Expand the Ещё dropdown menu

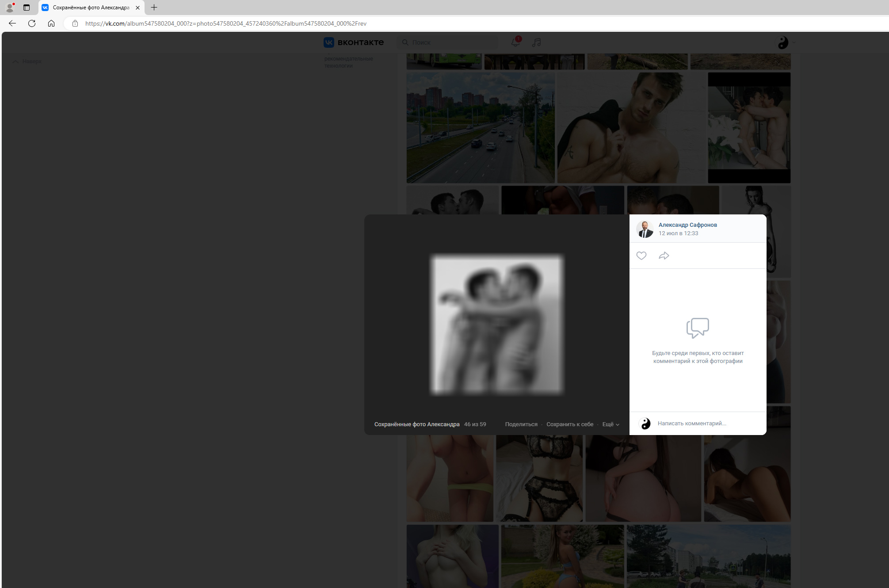pos(610,424)
